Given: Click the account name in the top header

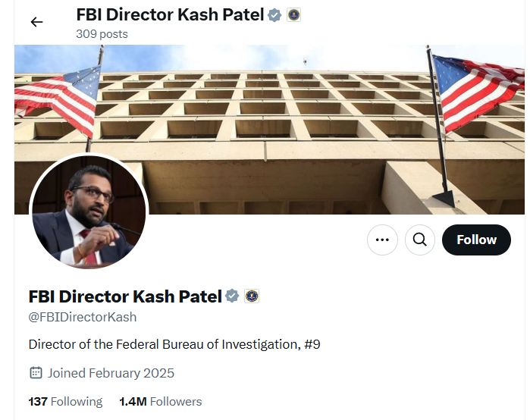Looking at the screenshot, I should [x=170, y=14].
